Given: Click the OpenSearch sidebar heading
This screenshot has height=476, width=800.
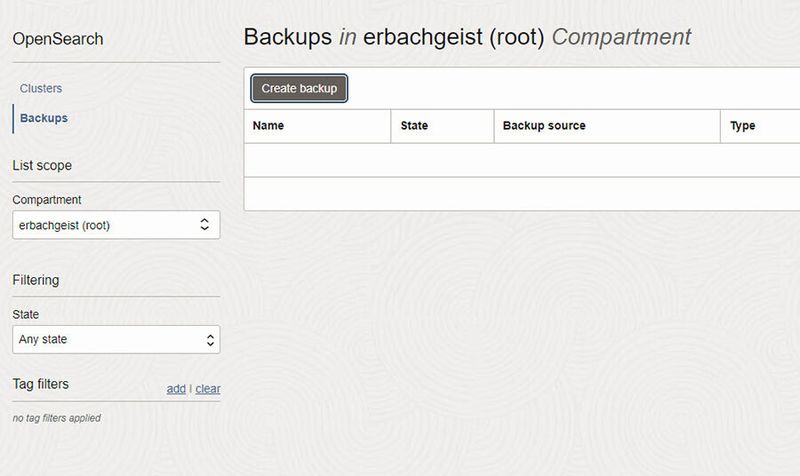Looking at the screenshot, I should click(58, 39).
